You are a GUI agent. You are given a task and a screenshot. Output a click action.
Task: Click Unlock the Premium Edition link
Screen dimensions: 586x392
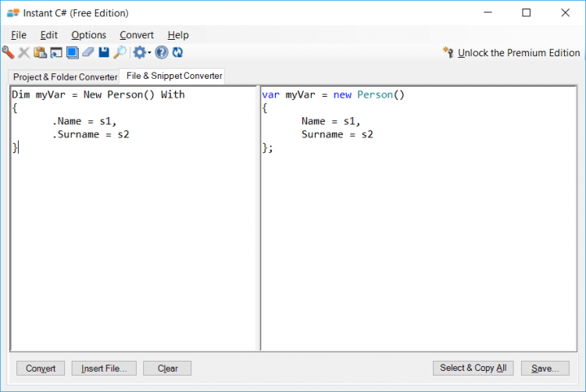tap(518, 53)
